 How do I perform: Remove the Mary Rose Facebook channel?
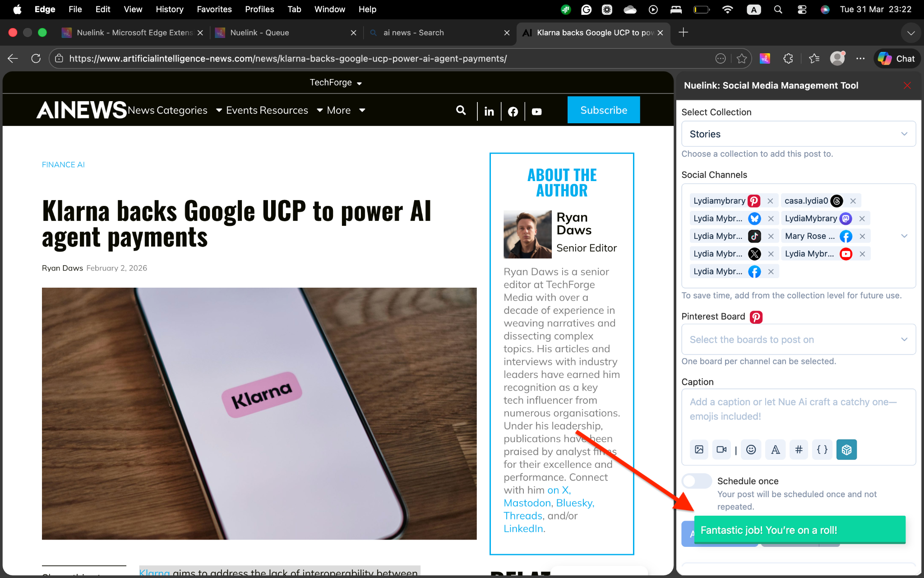point(862,236)
